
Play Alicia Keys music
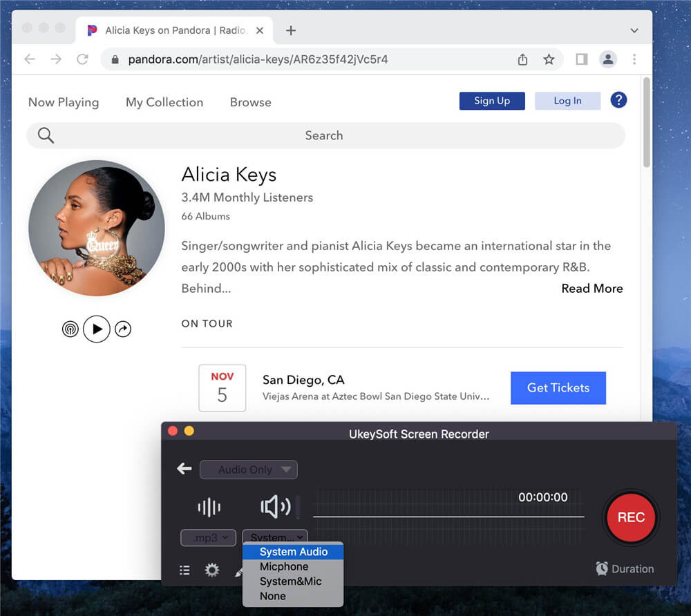pos(97,329)
